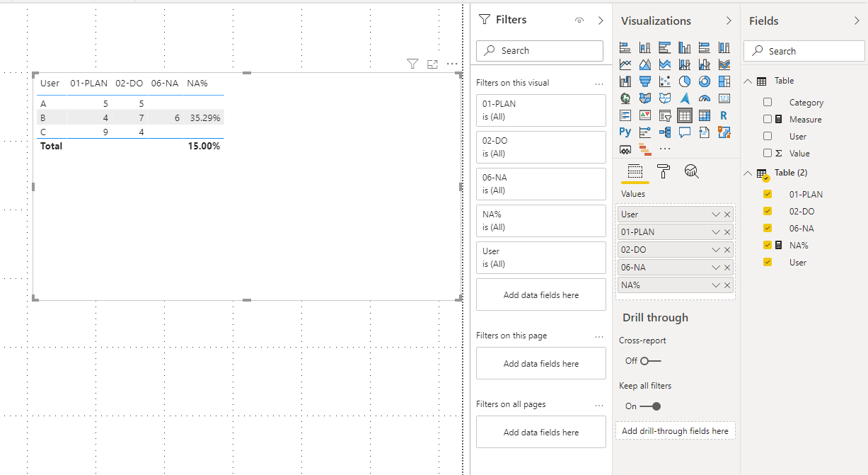The width and height of the screenshot is (868, 475).
Task: Select the matrix visual
Action: point(705,115)
